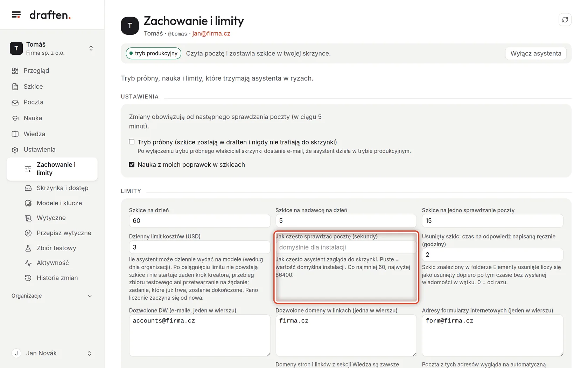
Task: Click the refresh icon at top right
Action: click(565, 20)
